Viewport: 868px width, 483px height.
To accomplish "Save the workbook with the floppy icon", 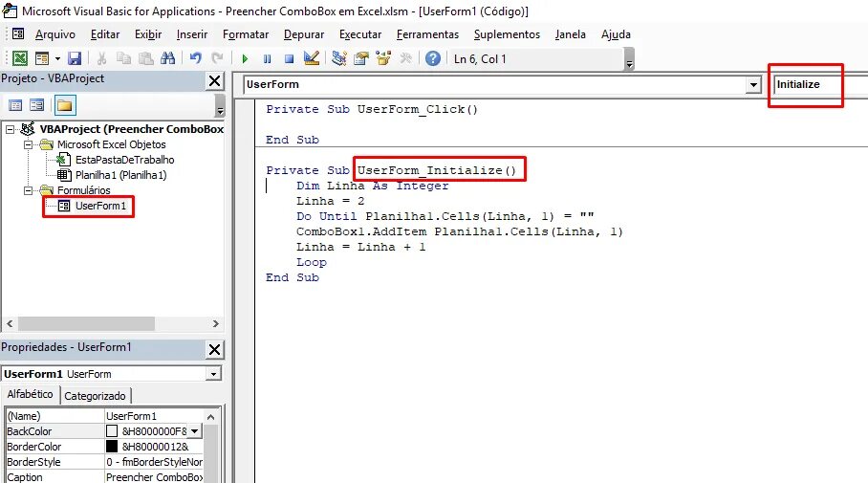I will pyautogui.click(x=75, y=58).
